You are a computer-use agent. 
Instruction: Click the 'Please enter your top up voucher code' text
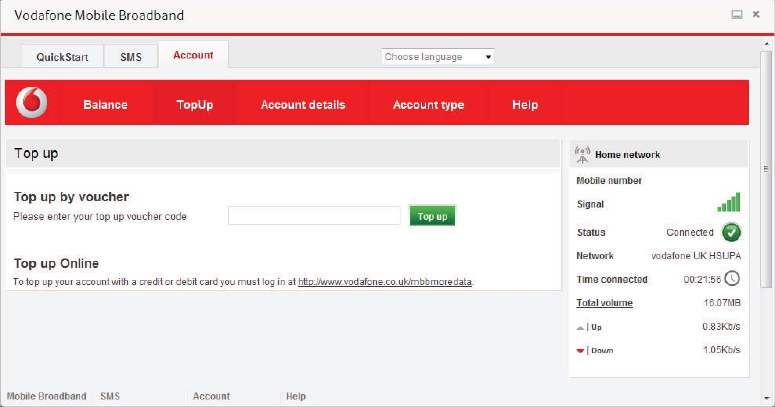coord(100,217)
